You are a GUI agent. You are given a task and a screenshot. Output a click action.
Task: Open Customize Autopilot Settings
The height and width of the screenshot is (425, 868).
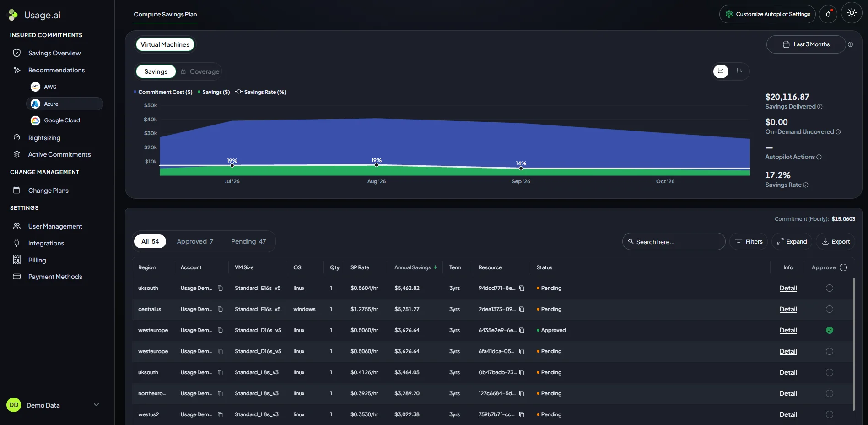767,14
